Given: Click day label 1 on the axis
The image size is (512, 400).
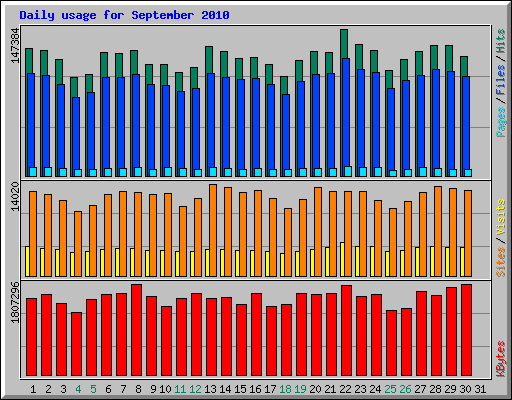Looking at the screenshot, I should point(33,389).
